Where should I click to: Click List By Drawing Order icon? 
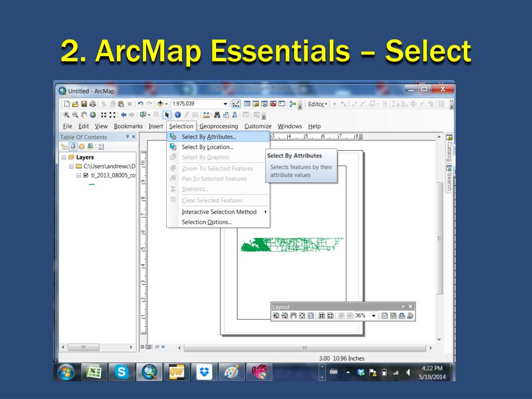pyautogui.click(x=64, y=147)
